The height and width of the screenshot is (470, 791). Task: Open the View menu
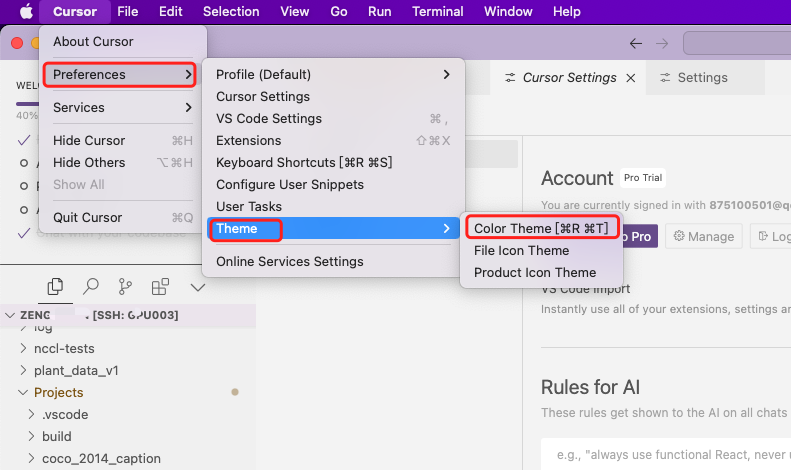[x=295, y=11]
